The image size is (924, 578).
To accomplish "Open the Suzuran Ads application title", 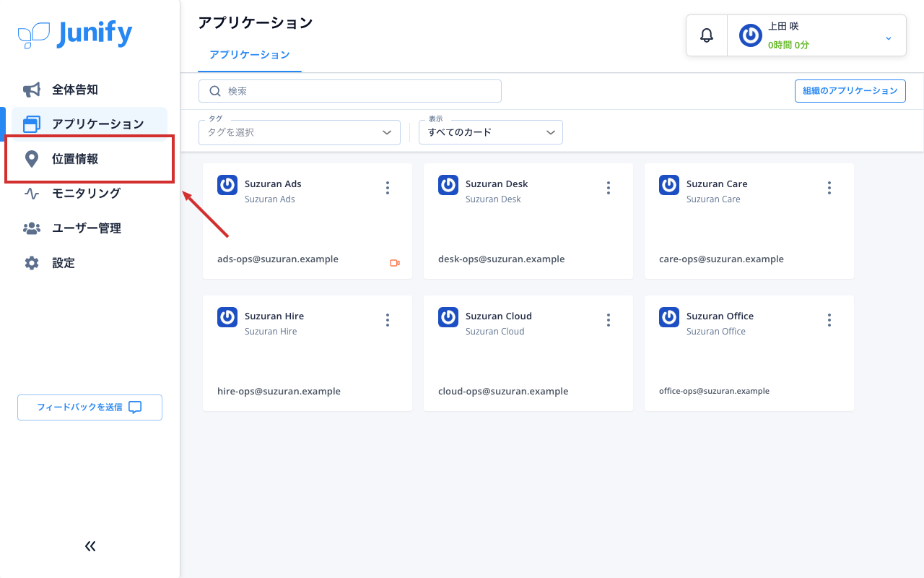I will [273, 184].
